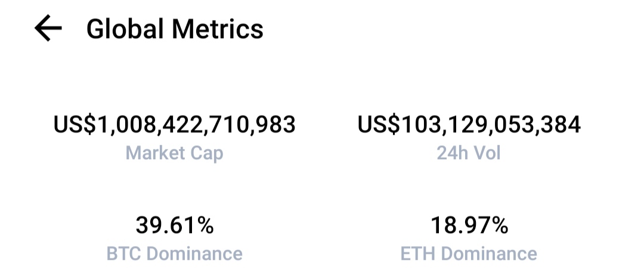
Task: Click the word Global in the header
Action: [125, 29]
